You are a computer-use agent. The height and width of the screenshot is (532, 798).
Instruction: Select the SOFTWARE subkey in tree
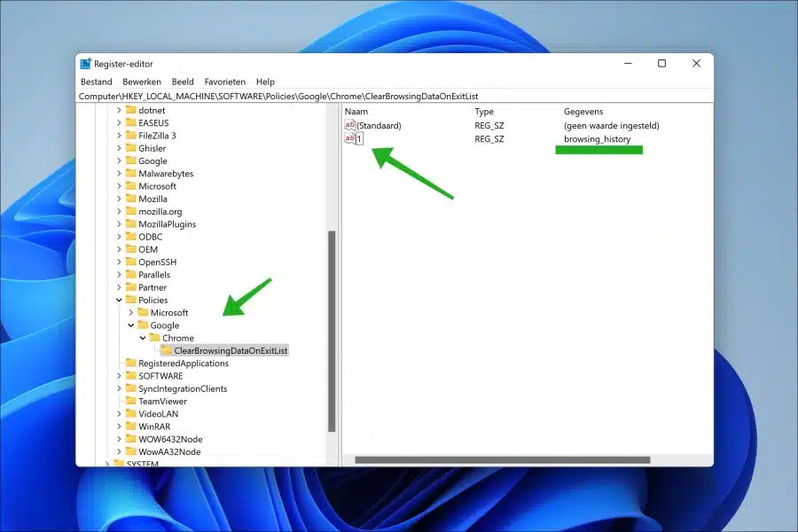point(160,376)
